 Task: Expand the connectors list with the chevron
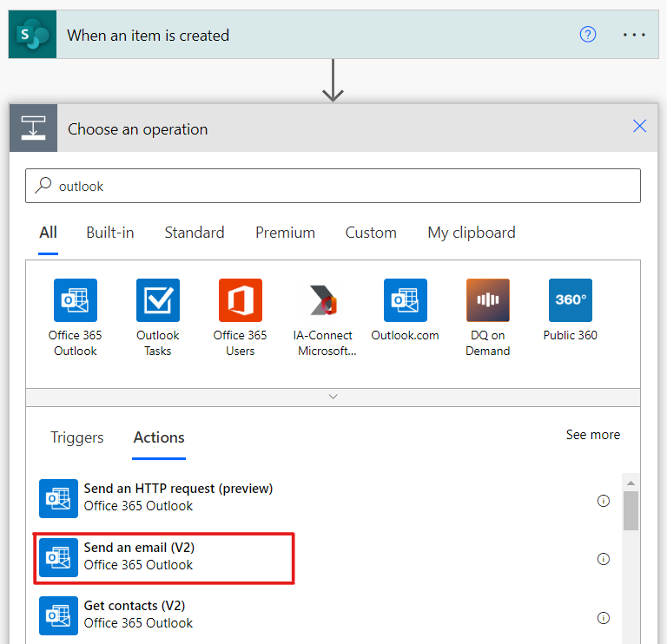pyautogui.click(x=333, y=397)
